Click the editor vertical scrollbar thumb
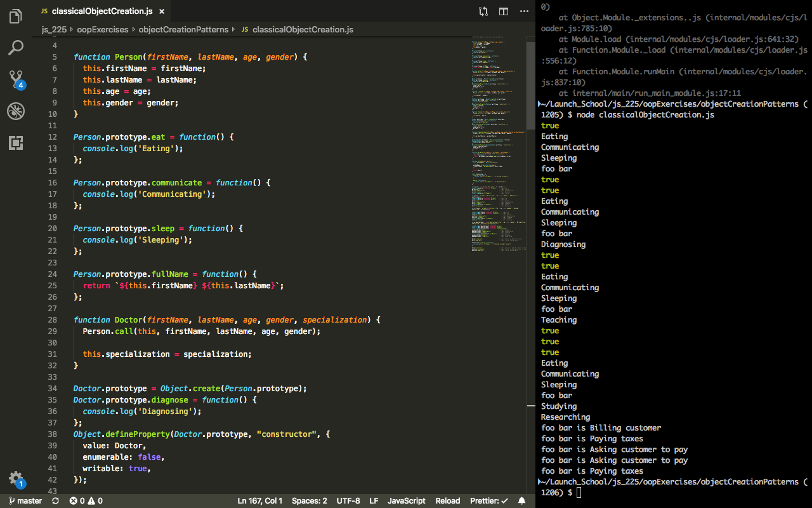 pos(531,85)
